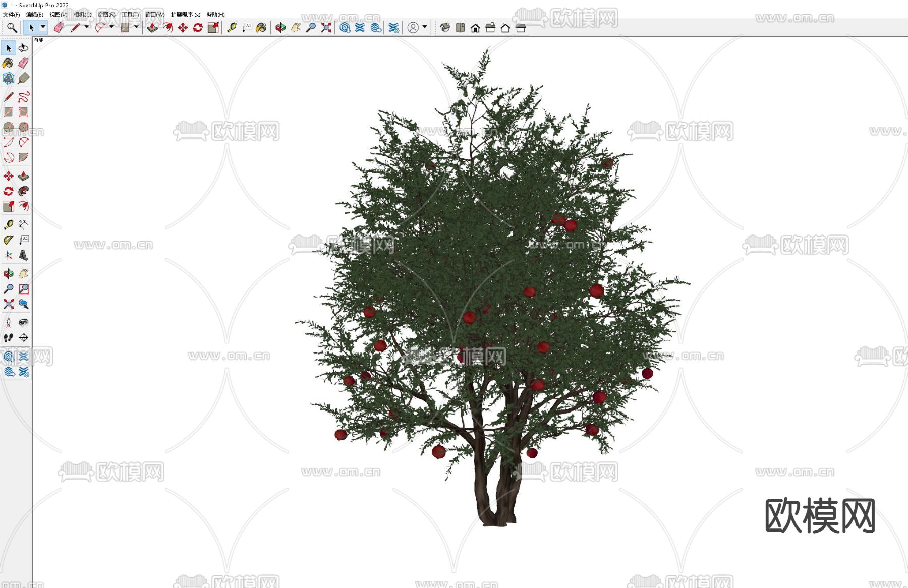Choose Text label tool in top toolbar
The image size is (908, 588).
coord(247,28)
